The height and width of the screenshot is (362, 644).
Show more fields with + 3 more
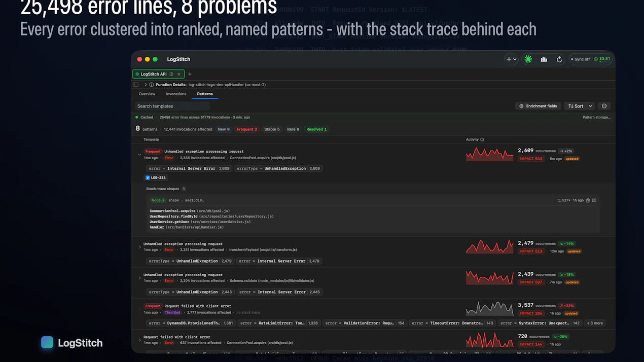pyautogui.click(x=595, y=323)
